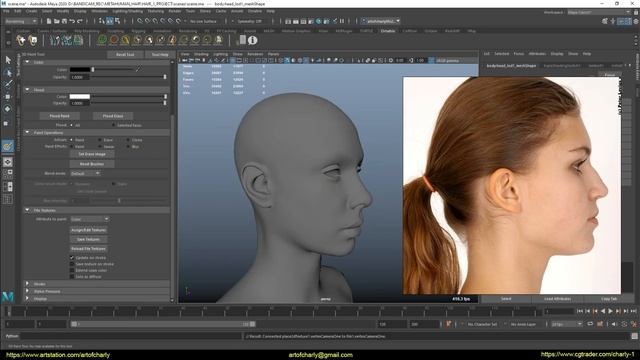The height and width of the screenshot is (360, 640).
Task: Click the Go to start of playback button
Action: pyautogui.click(x=580, y=311)
